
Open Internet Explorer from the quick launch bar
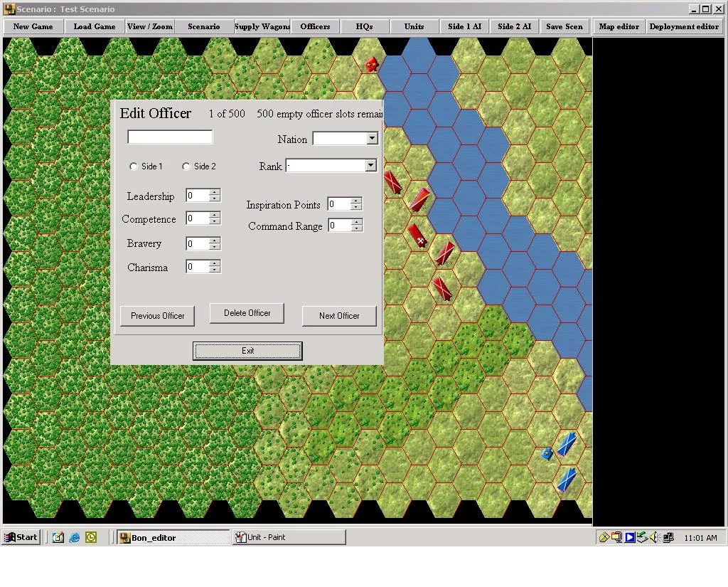click(74, 537)
